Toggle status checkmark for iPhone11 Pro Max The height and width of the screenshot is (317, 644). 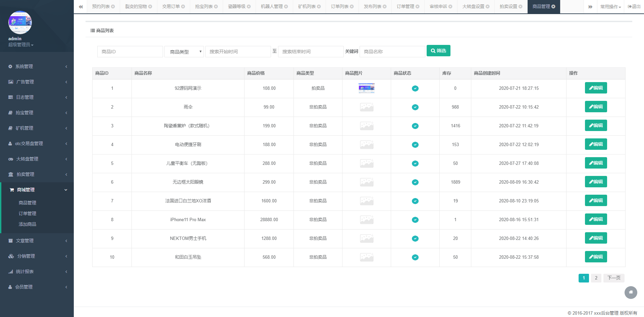coord(415,220)
